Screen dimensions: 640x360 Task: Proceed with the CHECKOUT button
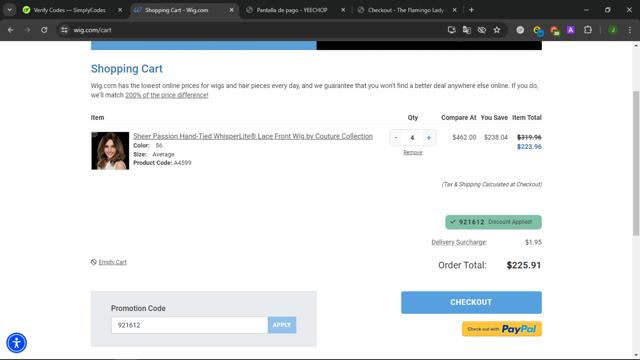471,302
